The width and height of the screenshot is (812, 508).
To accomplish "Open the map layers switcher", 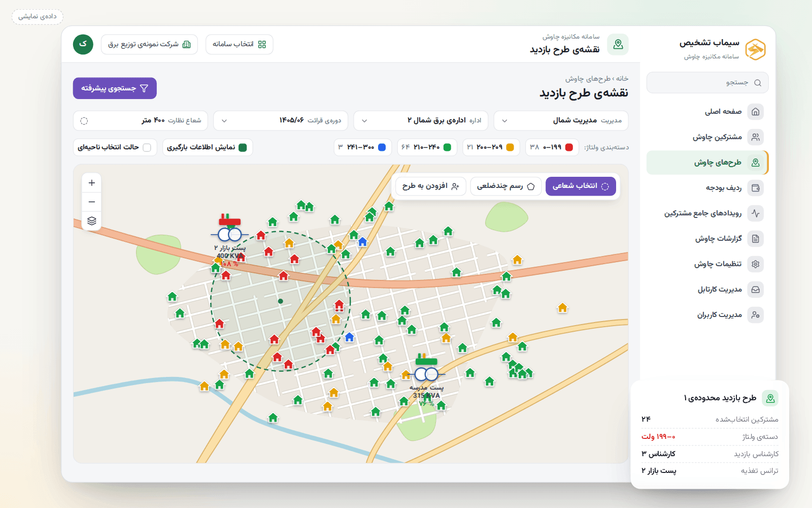I will (92, 221).
